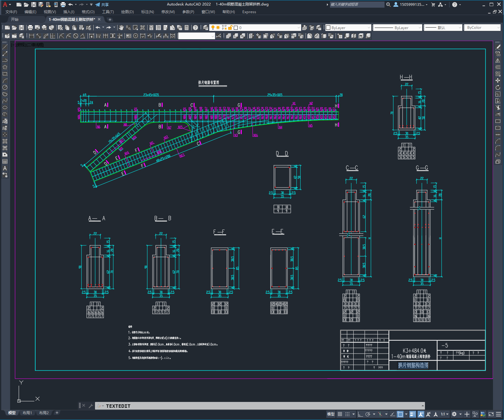Screen dimensions: 504x420
Task: Open the Autodesk App Store cart icon
Action: [x=433, y=5]
